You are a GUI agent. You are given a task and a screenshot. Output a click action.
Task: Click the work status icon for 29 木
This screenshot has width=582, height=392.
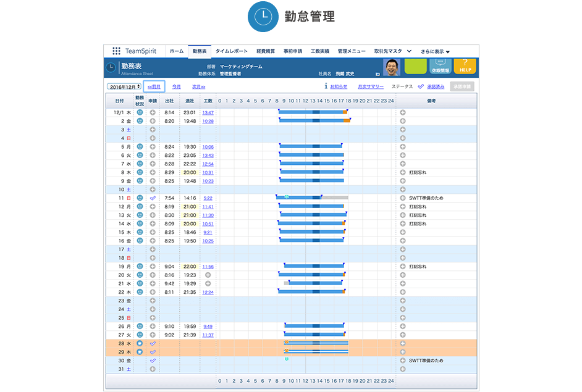click(x=140, y=352)
